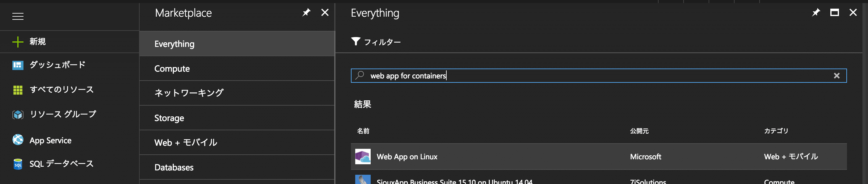Select the Storage category

[x=237, y=118]
